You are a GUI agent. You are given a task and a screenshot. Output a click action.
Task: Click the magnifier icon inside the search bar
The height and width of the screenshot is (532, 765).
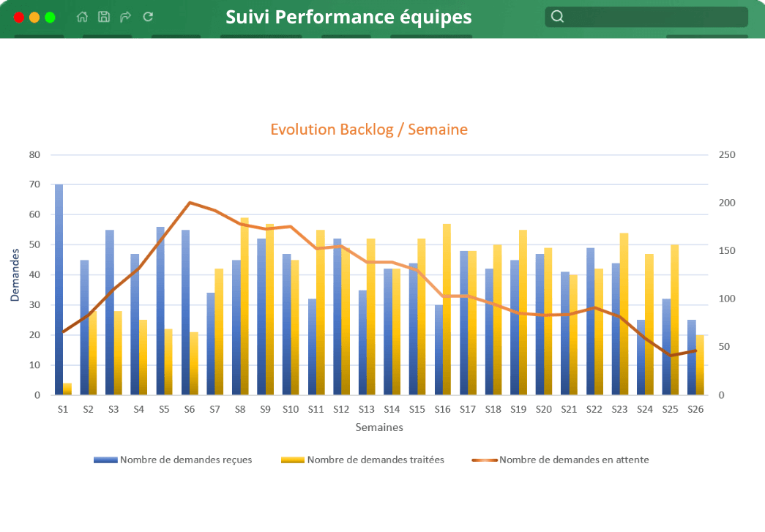coord(557,15)
